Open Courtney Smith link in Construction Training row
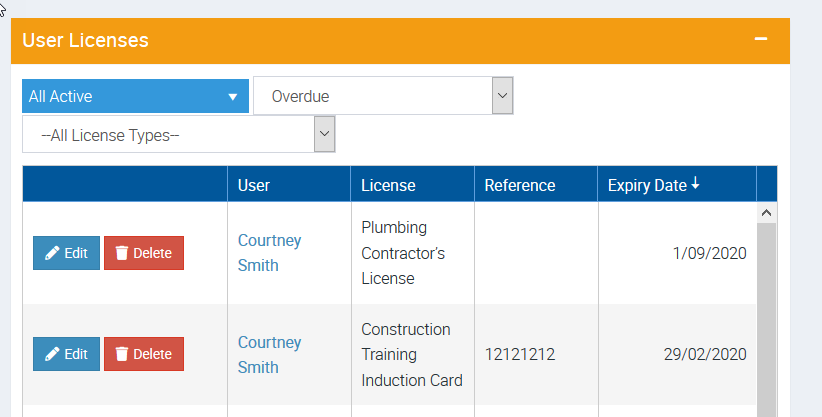Screen dimensions: 822x417 coord(269,355)
